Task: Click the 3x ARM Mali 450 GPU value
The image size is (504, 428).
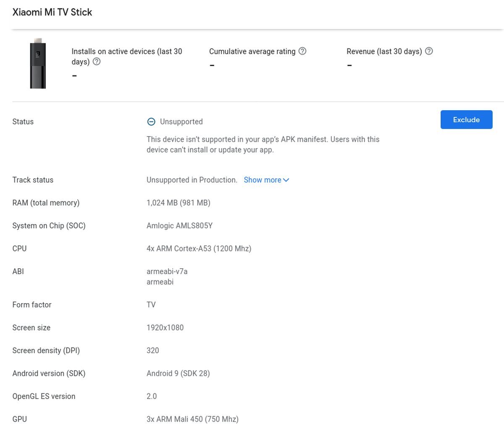Action: [192, 419]
